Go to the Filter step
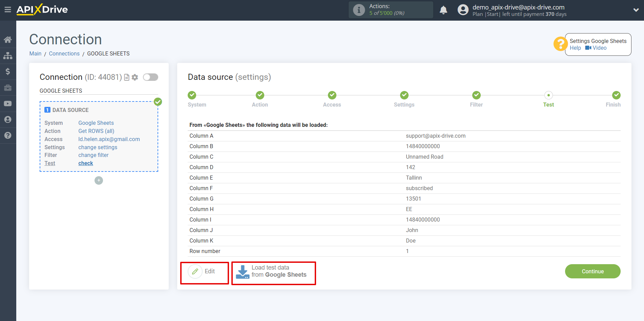The height and width of the screenshot is (321, 644). 476,99
